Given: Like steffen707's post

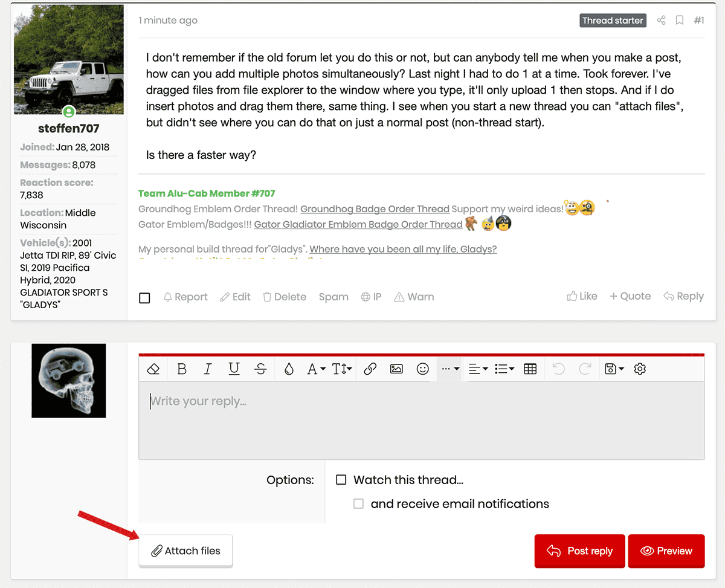Looking at the screenshot, I should tap(582, 296).
